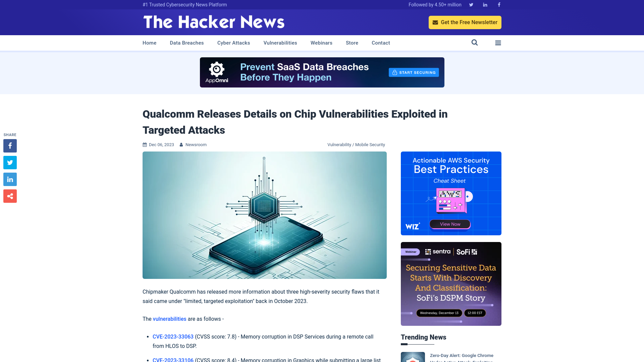Click the LinkedIn share icon
The height and width of the screenshot is (362, 644).
10,179
